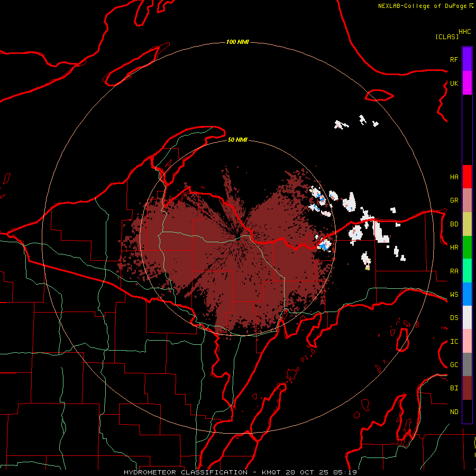Viewport: 476px width, 476px height.
Task: Click the GR legend label
Action: (454, 200)
